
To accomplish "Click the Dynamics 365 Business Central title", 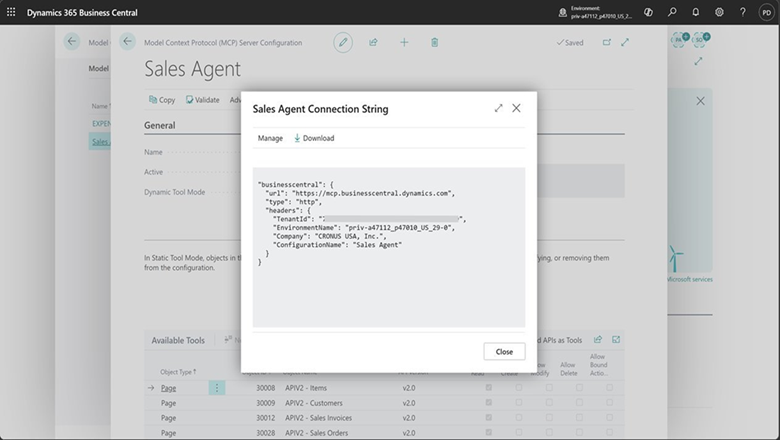I will click(x=82, y=12).
